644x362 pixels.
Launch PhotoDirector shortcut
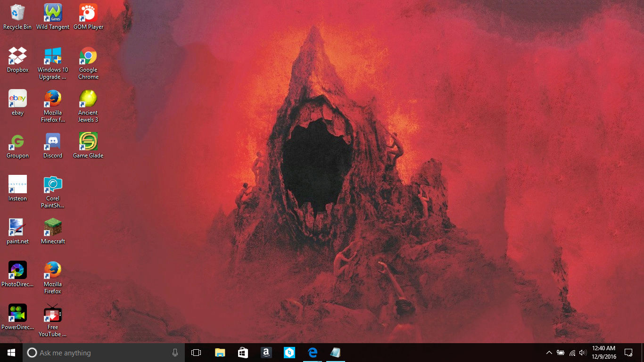[x=17, y=274]
